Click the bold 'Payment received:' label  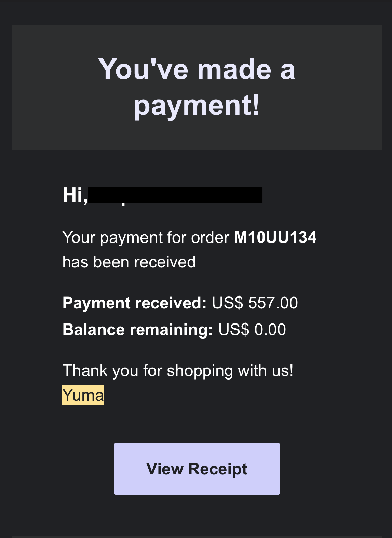134,303
